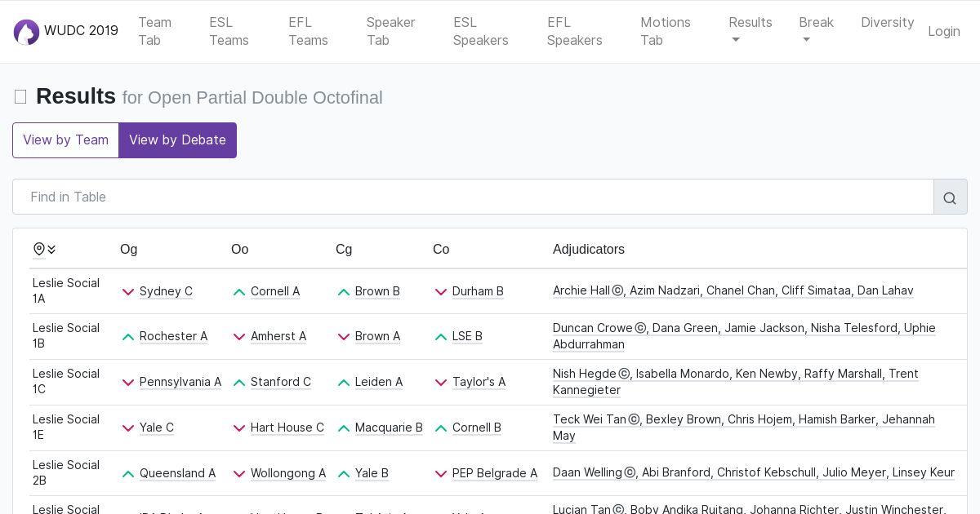The width and height of the screenshot is (980, 514).
Task: Open team PEP Belgrade A
Action: (495, 473)
